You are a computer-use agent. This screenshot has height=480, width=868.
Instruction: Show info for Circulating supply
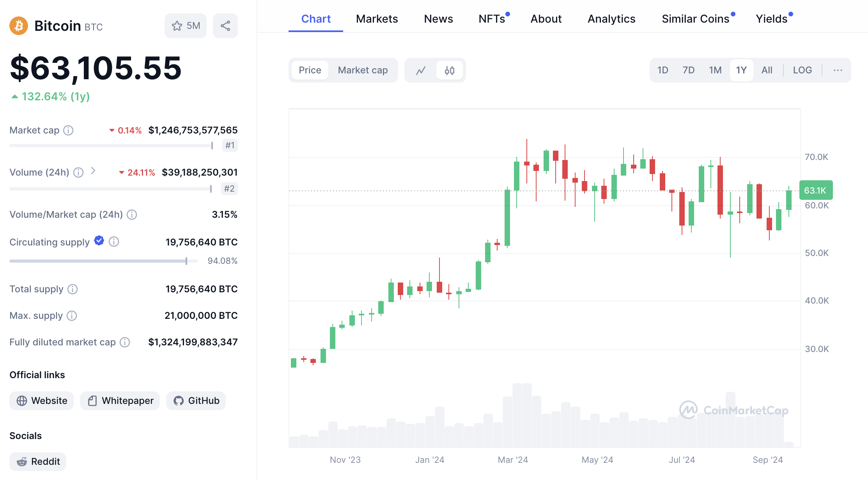point(114,242)
